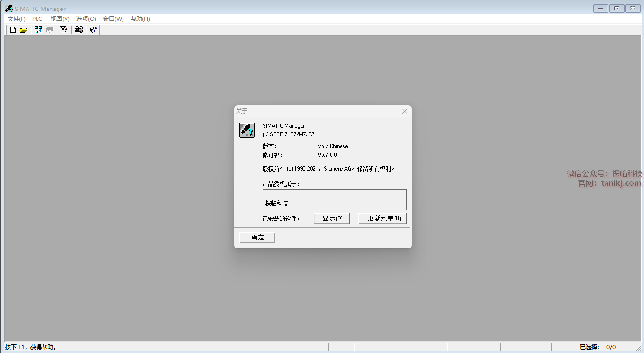The height and width of the screenshot is (353, 644).
Task: Open the 选项(O) menu
Action: coord(86,19)
